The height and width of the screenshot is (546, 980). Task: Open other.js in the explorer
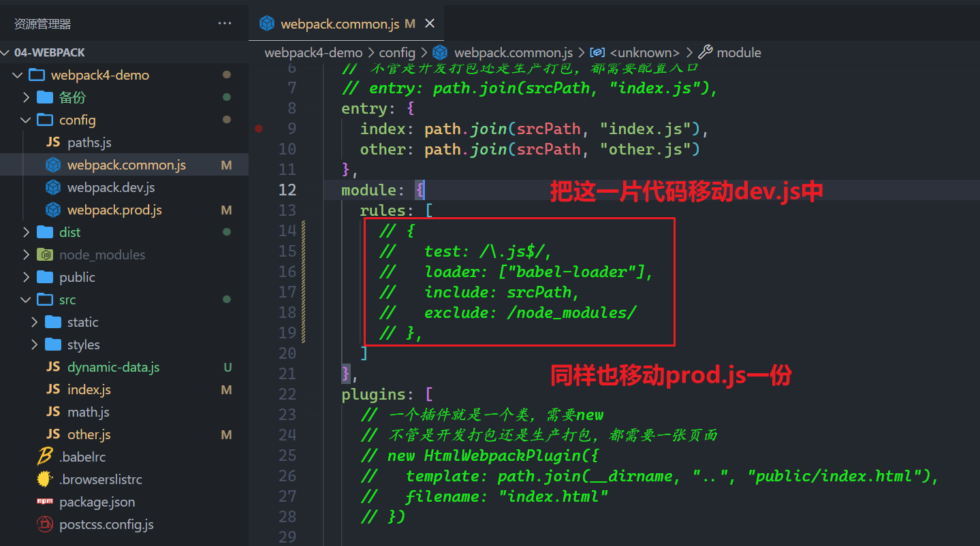pyautogui.click(x=89, y=434)
